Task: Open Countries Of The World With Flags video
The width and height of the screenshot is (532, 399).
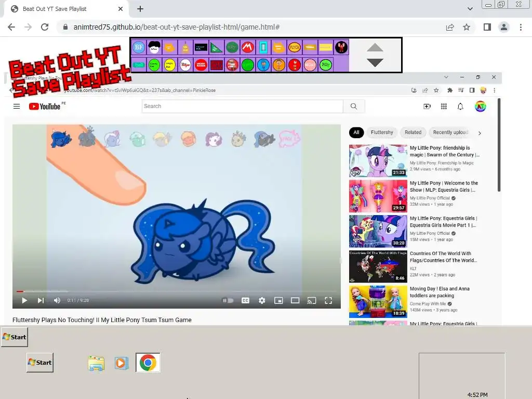Action: [378, 267]
